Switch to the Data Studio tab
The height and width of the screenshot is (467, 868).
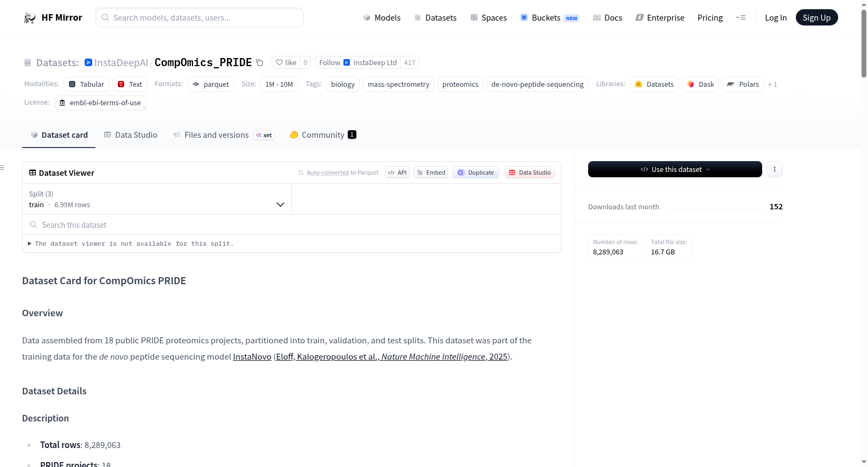[130, 135]
